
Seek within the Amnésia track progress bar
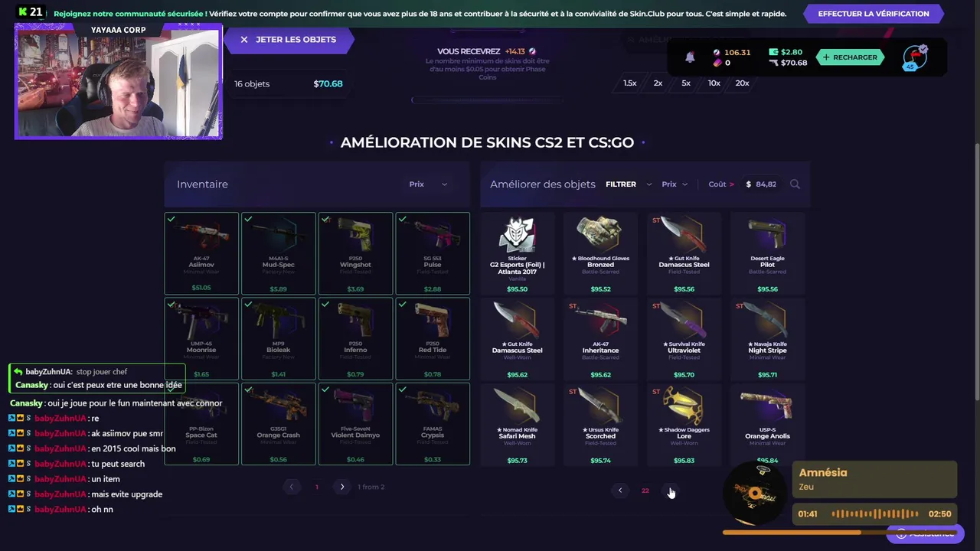tap(840, 533)
